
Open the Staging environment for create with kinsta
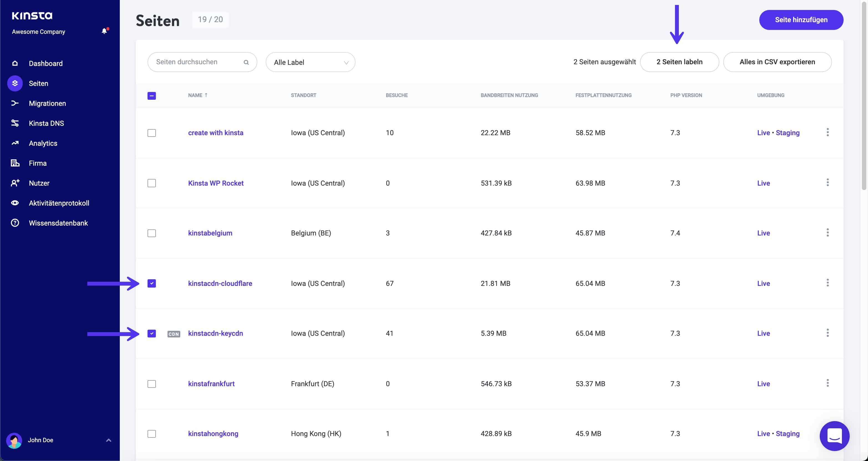[788, 133]
